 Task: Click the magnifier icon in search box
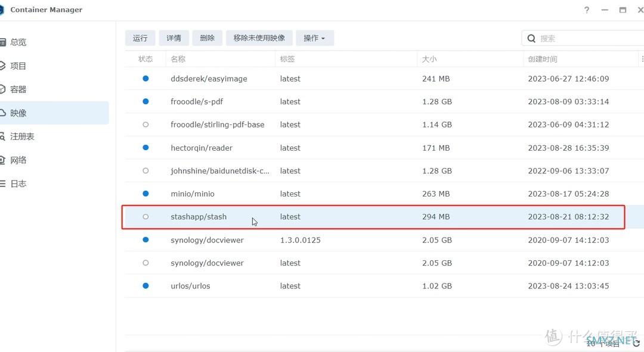click(x=531, y=38)
